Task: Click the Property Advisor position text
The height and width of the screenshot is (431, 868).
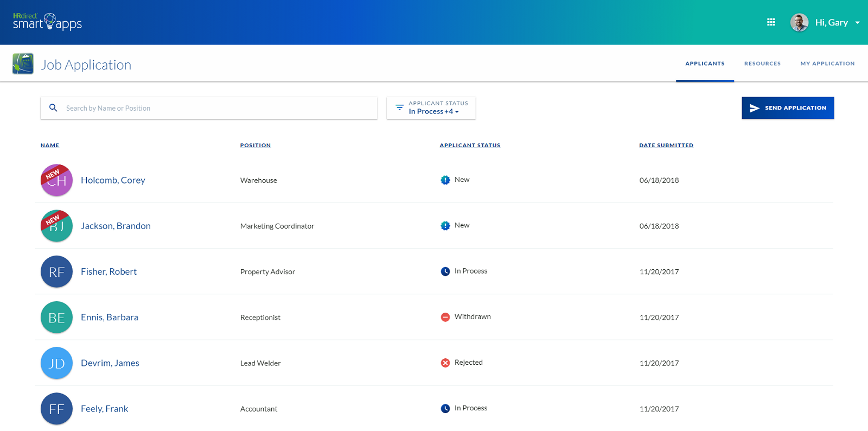Action: [267, 271]
